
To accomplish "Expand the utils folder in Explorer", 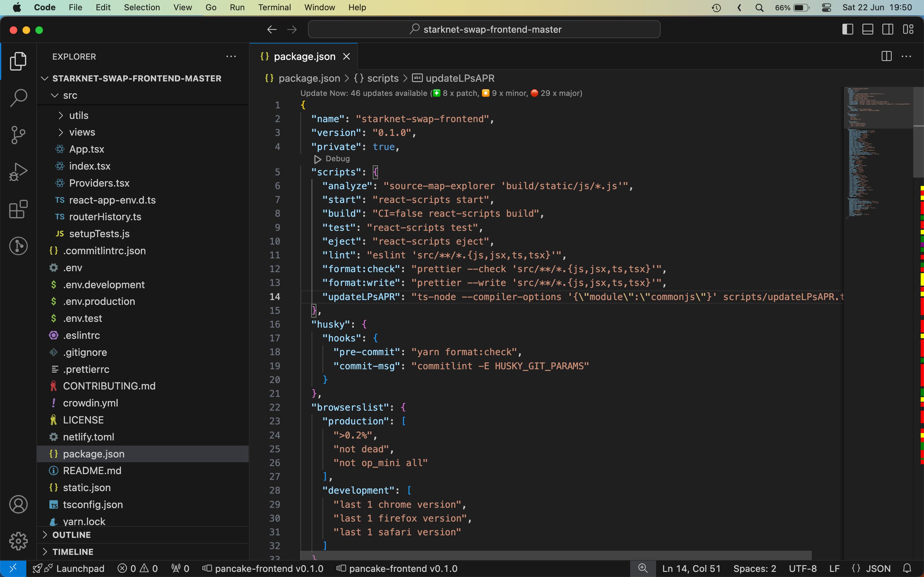I will click(79, 115).
